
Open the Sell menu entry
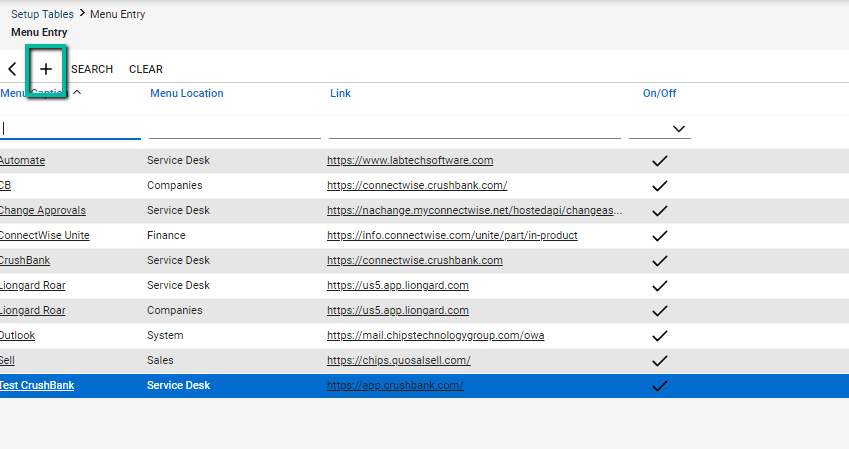click(7, 360)
